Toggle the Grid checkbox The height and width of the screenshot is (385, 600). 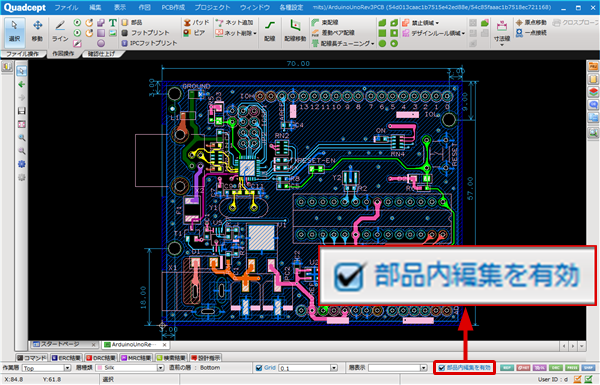259,368
